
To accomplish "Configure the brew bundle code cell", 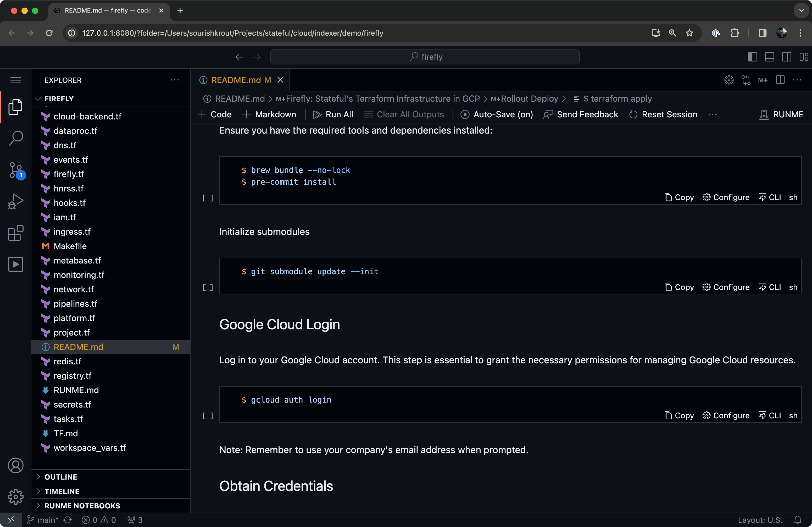I will [x=726, y=197].
